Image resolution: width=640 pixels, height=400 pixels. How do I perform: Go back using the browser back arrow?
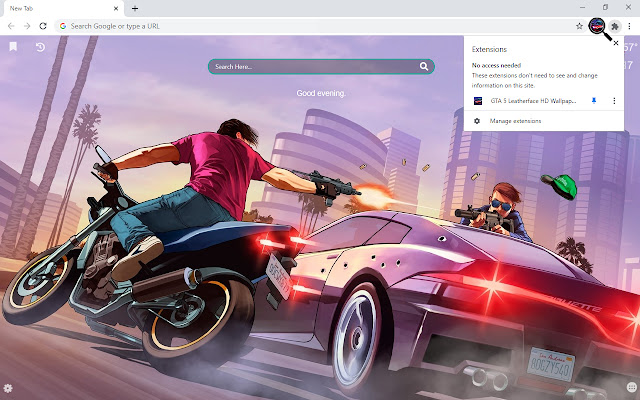point(11,26)
